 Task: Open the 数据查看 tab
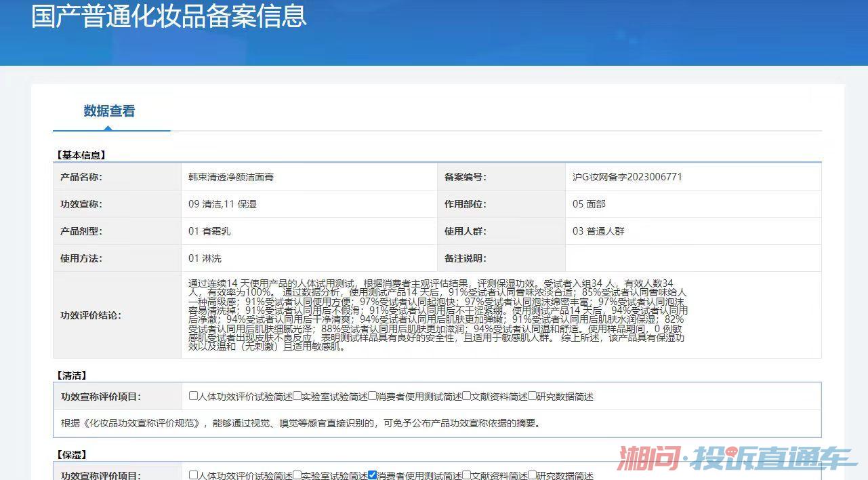[x=109, y=111]
